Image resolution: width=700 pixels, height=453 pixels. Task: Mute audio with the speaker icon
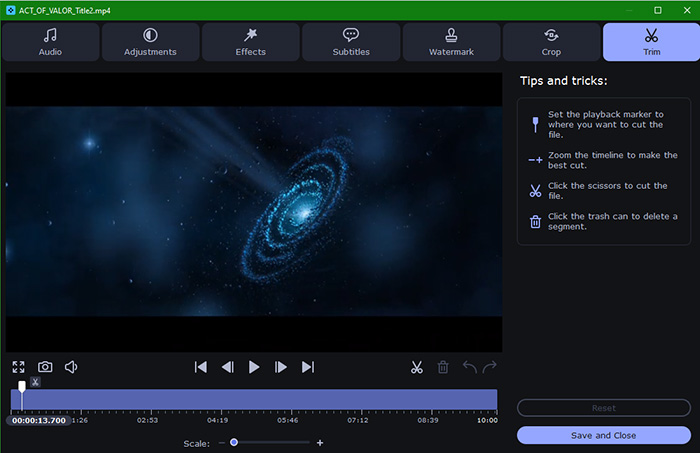(71, 367)
